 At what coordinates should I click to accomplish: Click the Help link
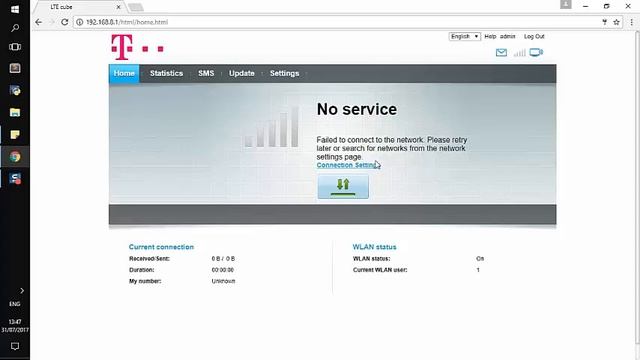coord(490,36)
